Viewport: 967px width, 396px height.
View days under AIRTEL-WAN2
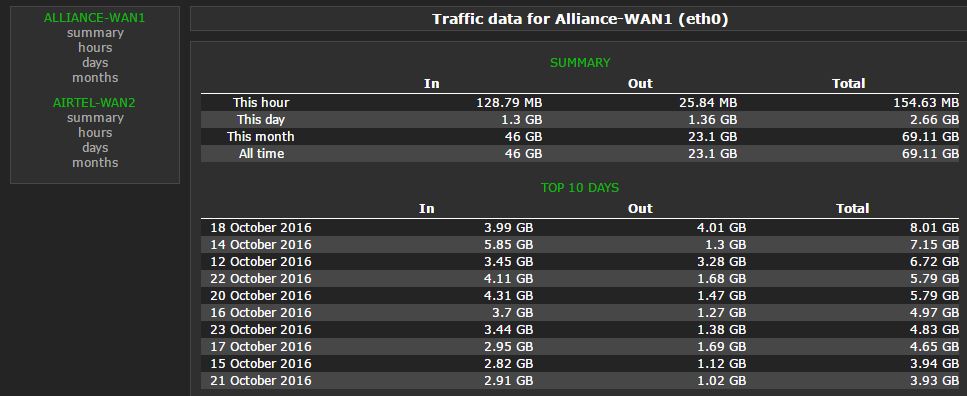click(x=95, y=147)
